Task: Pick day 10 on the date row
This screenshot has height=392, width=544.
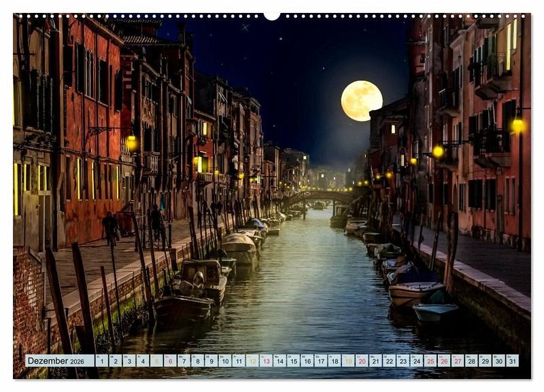Action: tap(224, 361)
